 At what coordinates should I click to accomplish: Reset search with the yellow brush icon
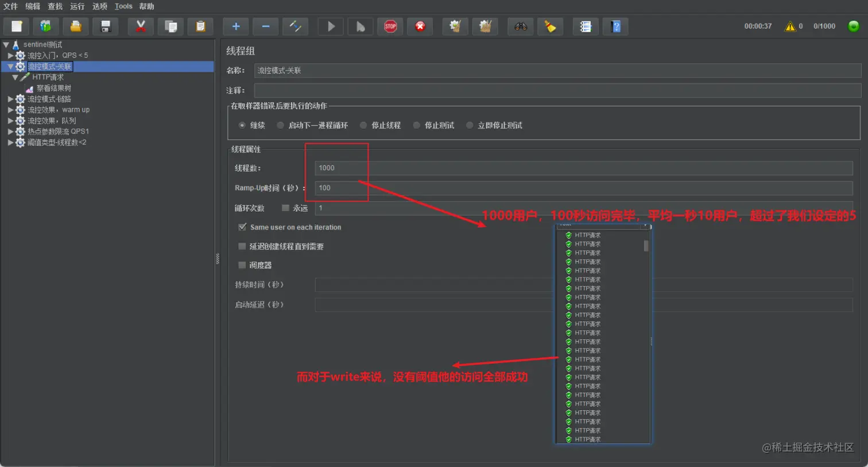click(x=551, y=26)
